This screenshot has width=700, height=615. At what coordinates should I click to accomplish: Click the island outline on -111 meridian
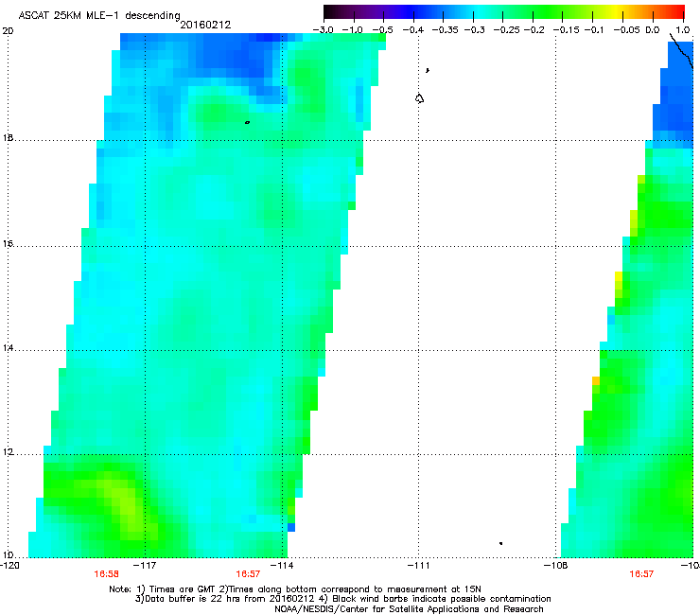419,98
